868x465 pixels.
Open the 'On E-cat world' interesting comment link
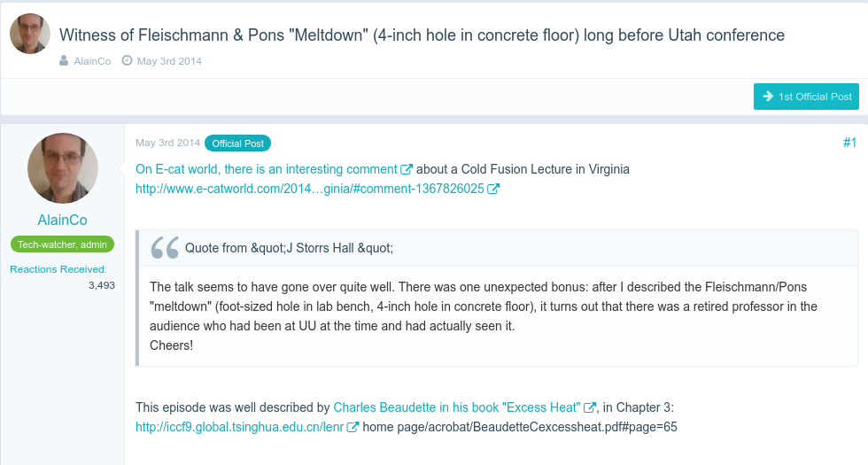266,169
